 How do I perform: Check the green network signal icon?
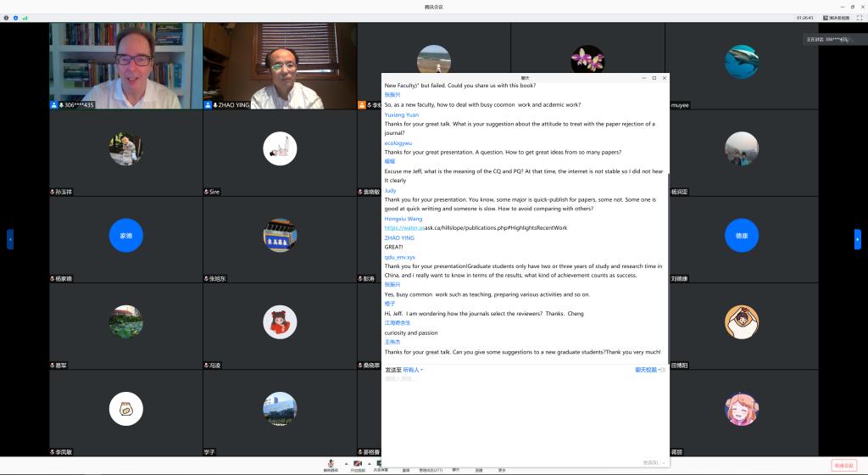click(x=25, y=18)
